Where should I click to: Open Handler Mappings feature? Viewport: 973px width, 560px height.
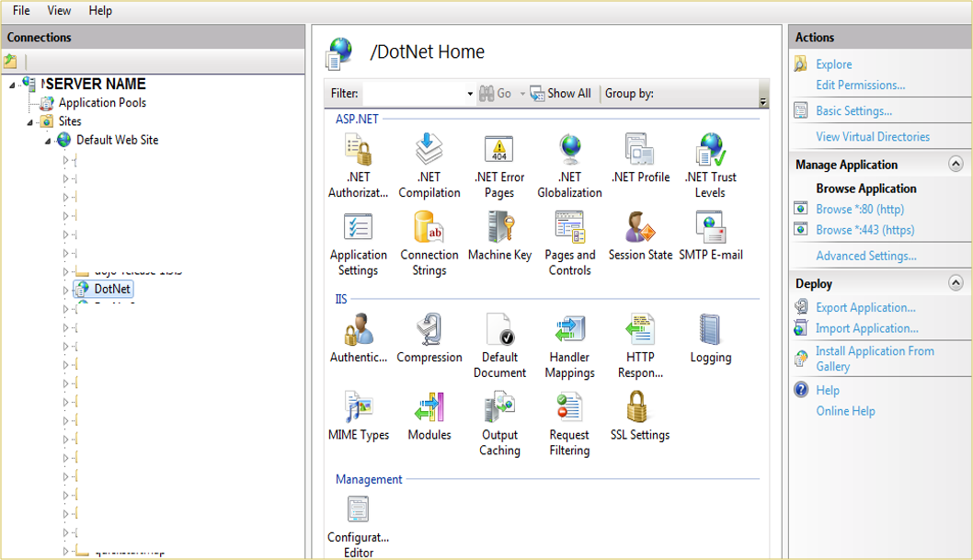[x=569, y=346]
